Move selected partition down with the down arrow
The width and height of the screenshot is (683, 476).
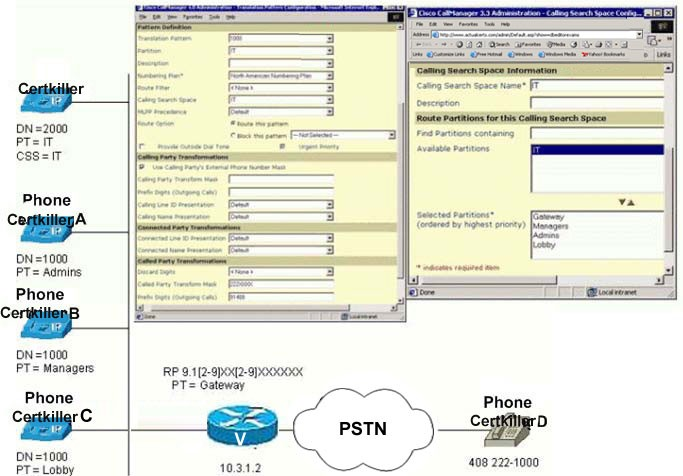(622, 202)
